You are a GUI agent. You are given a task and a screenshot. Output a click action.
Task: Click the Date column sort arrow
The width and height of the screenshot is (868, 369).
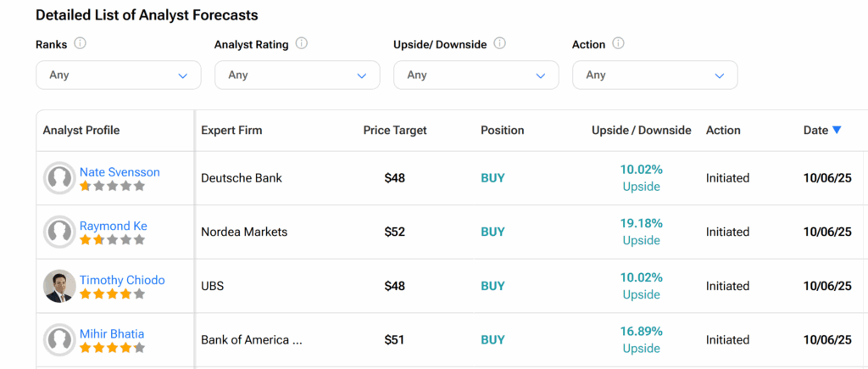tap(837, 130)
